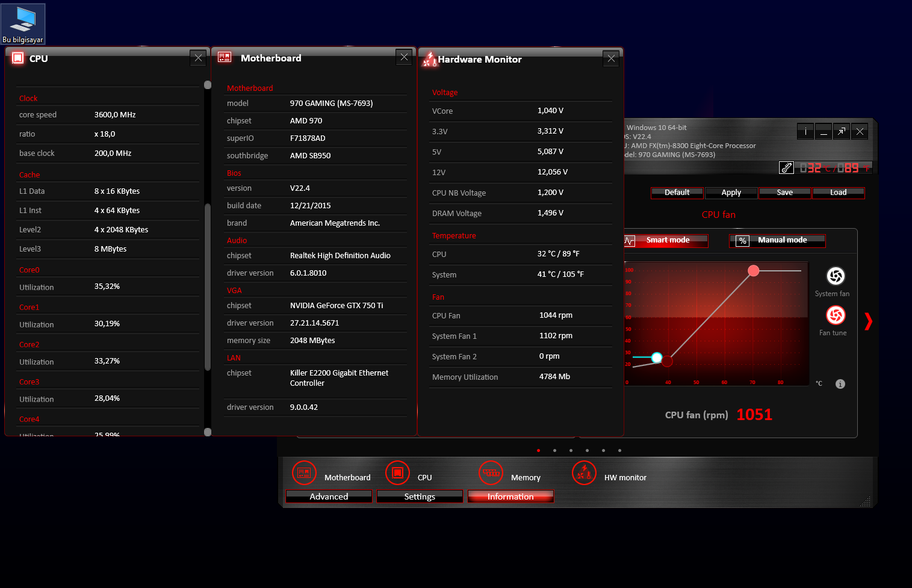Screen dimensions: 912x588
Task: Click the CPU temperature value 32 °C / 89 °F
Action: pyautogui.click(x=558, y=254)
